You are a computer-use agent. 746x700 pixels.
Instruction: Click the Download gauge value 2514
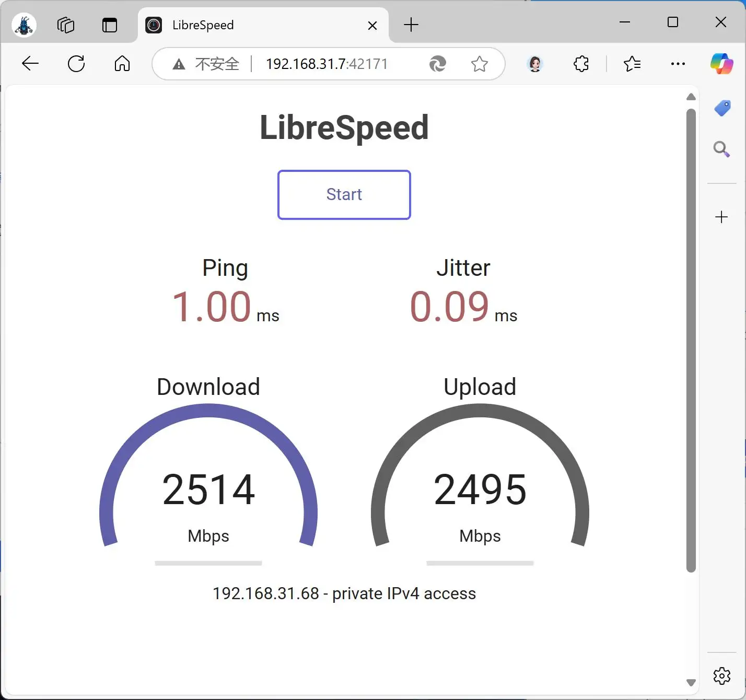coord(208,489)
